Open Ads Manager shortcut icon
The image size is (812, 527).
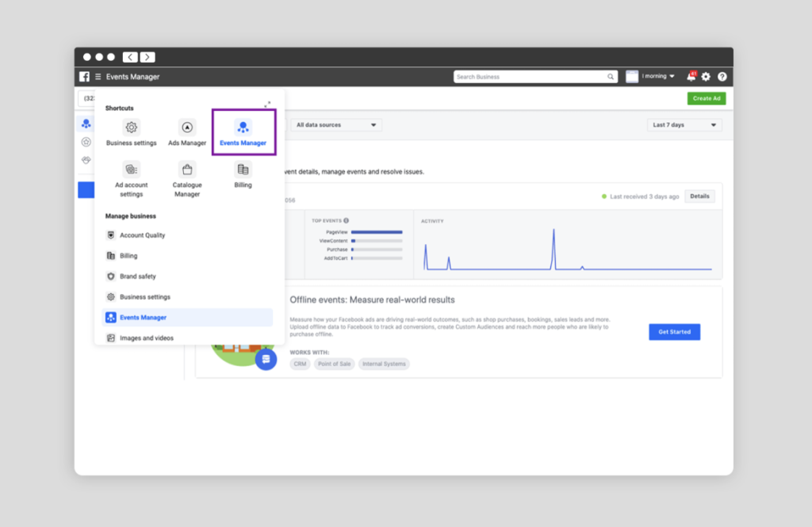click(187, 128)
